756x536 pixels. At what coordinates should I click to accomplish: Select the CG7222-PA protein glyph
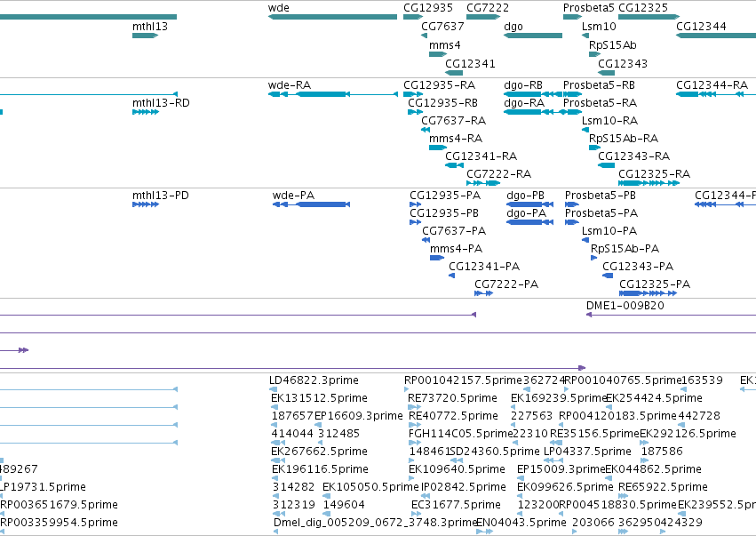click(x=483, y=293)
